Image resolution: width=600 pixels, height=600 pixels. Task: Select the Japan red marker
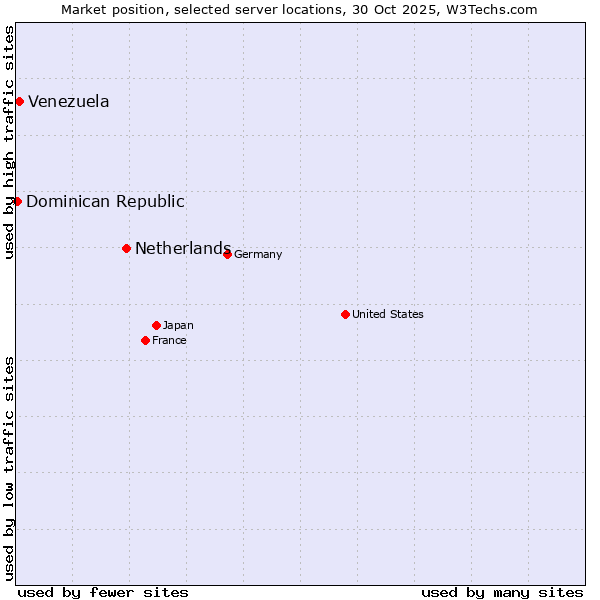(156, 325)
